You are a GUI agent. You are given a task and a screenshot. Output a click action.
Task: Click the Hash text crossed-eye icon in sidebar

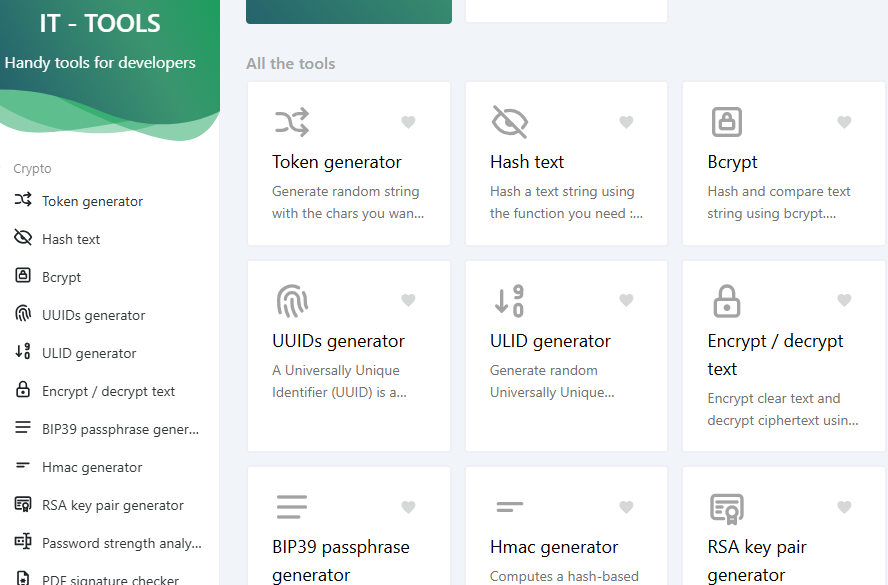click(x=23, y=238)
